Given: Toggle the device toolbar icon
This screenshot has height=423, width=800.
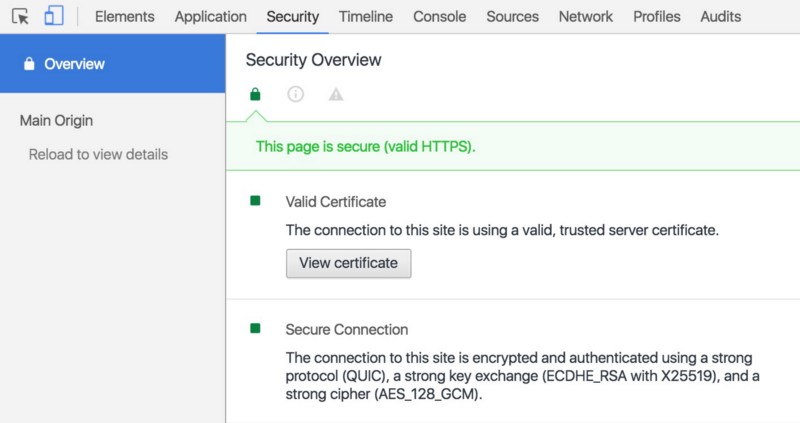Looking at the screenshot, I should pyautogui.click(x=54, y=16).
